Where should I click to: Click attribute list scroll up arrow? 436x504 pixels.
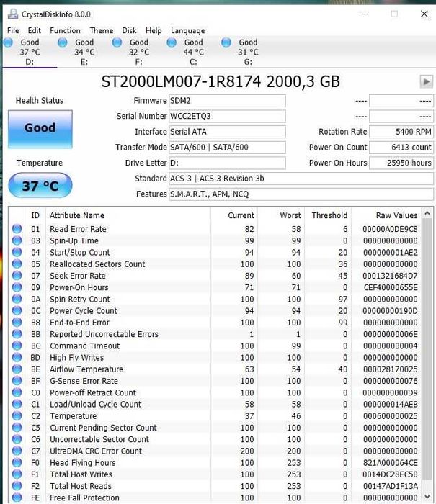pos(427,213)
